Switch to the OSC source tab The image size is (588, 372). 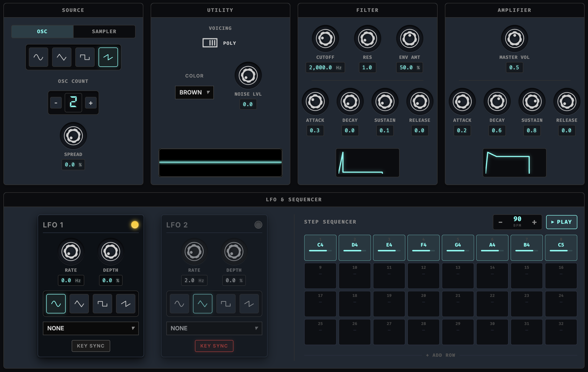42,31
